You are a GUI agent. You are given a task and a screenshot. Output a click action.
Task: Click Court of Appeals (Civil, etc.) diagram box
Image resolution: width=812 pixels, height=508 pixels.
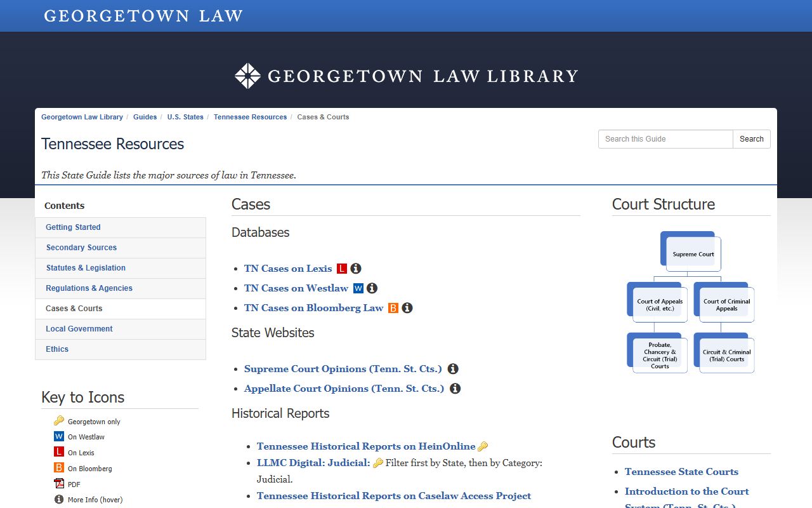pyautogui.click(x=660, y=305)
